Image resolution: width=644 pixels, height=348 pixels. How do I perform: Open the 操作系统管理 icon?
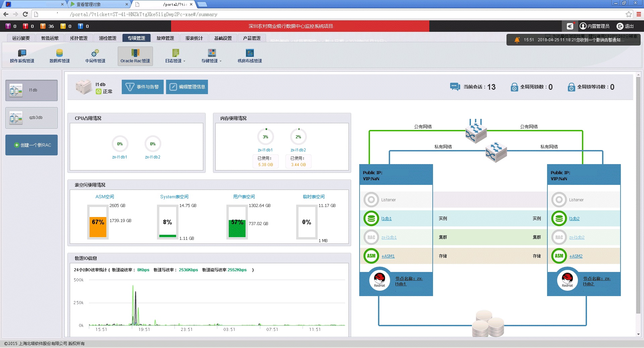click(22, 53)
